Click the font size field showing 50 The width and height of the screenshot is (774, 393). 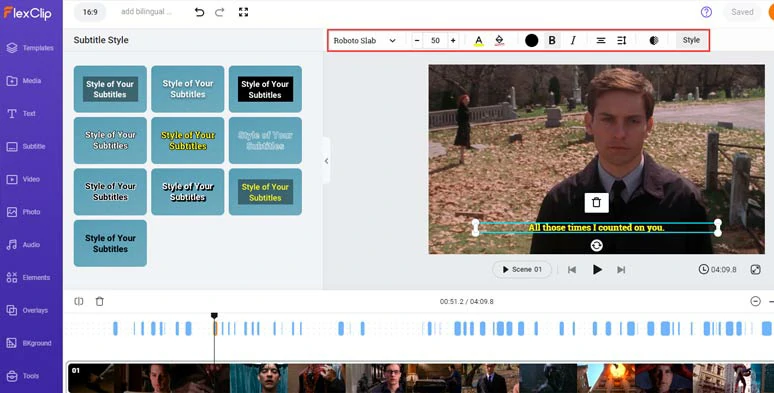435,40
